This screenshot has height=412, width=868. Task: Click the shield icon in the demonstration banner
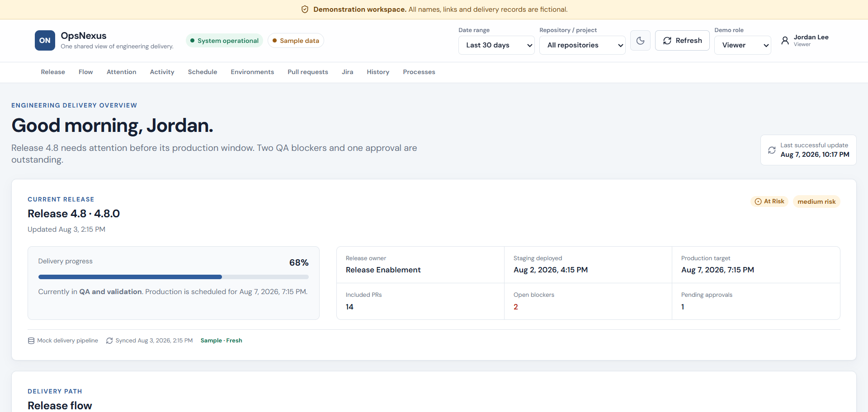point(305,9)
